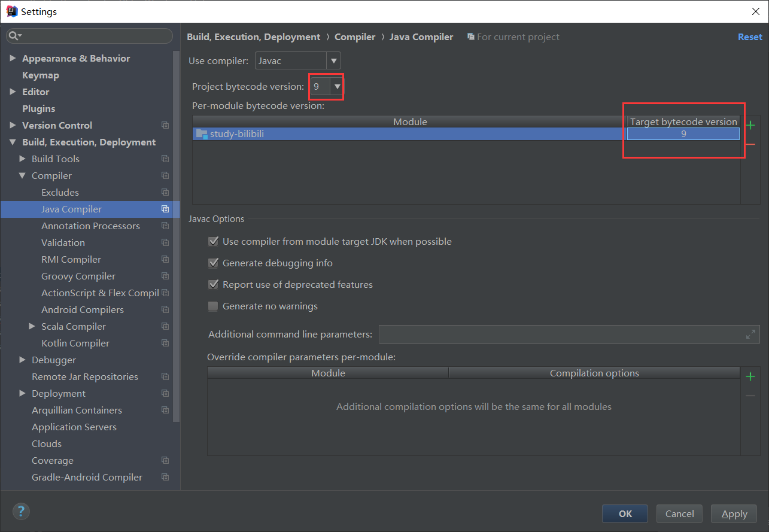
Task: Select Application Servers in the tree
Action: 74,427
